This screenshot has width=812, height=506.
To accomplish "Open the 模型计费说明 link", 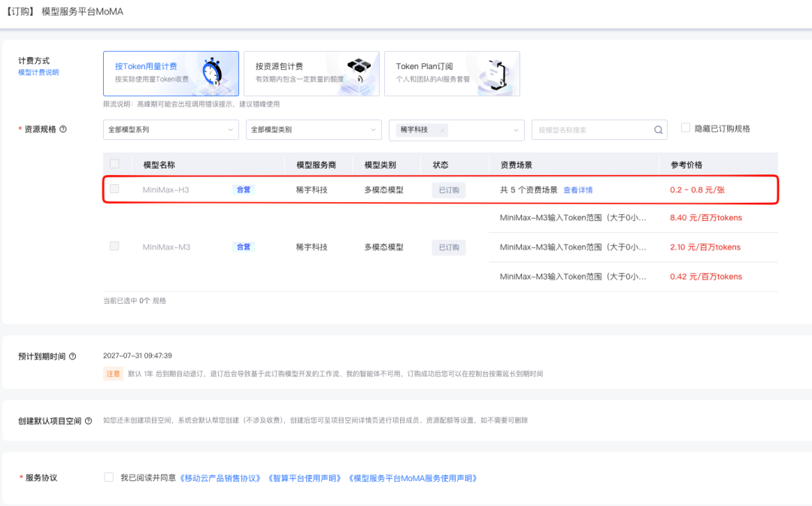I will 38,72.
